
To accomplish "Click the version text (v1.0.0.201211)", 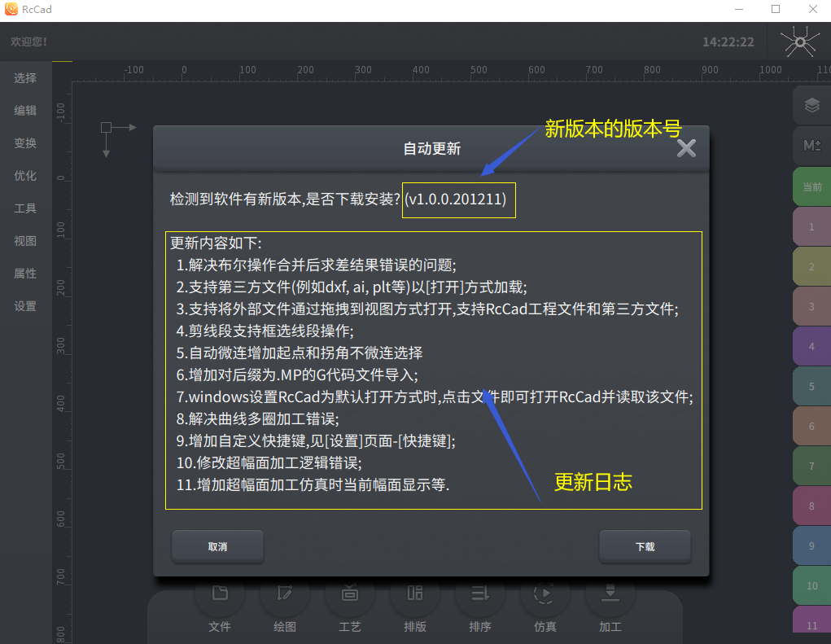I will (455, 199).
